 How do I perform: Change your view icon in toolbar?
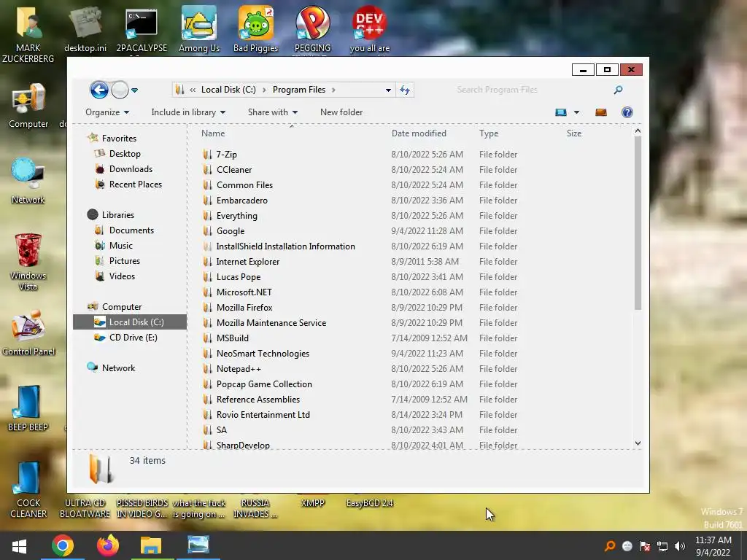561,112
